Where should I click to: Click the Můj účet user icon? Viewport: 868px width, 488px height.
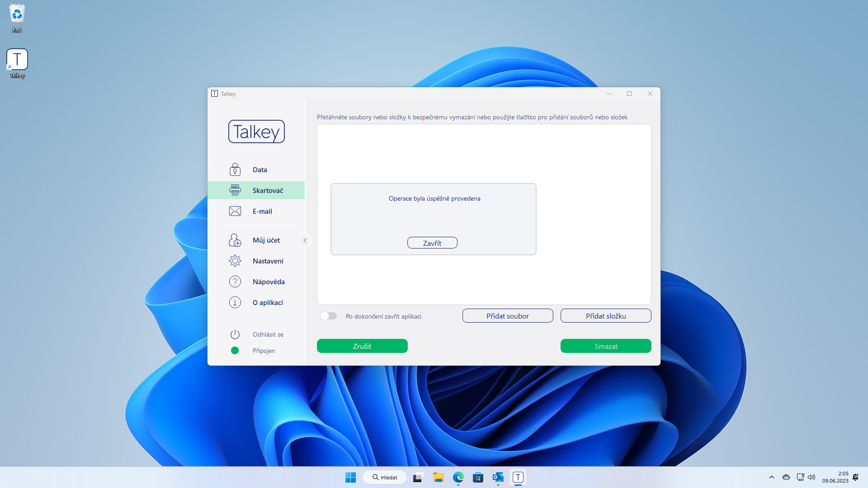tap(235, 240)
